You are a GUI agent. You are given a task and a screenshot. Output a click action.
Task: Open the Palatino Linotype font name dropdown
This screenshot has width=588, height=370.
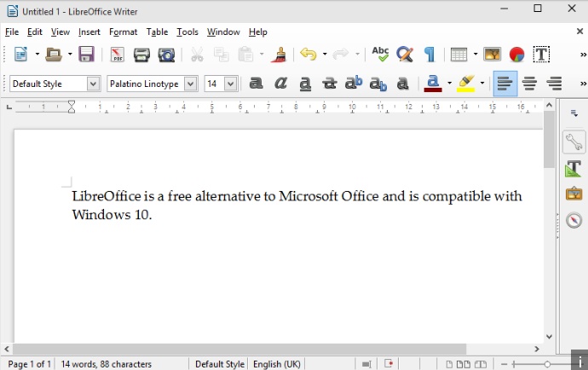(x=190, y=84)
